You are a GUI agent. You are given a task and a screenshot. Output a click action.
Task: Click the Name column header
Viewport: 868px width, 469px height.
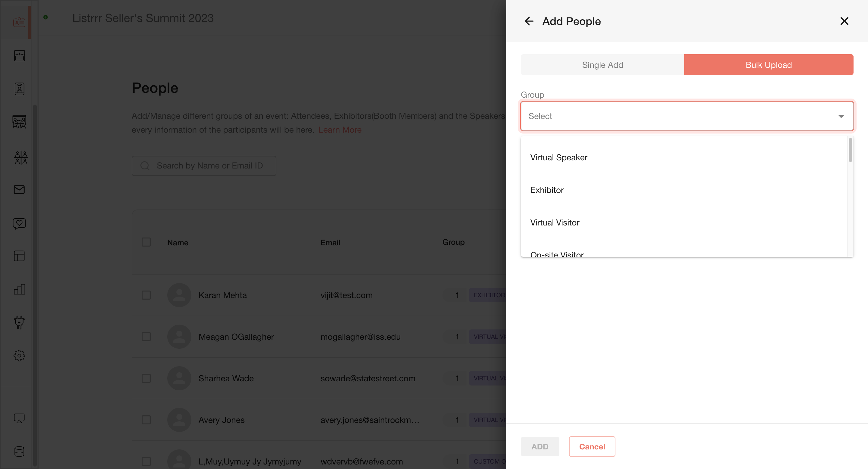pyautogui.click(x=178, y=243)
